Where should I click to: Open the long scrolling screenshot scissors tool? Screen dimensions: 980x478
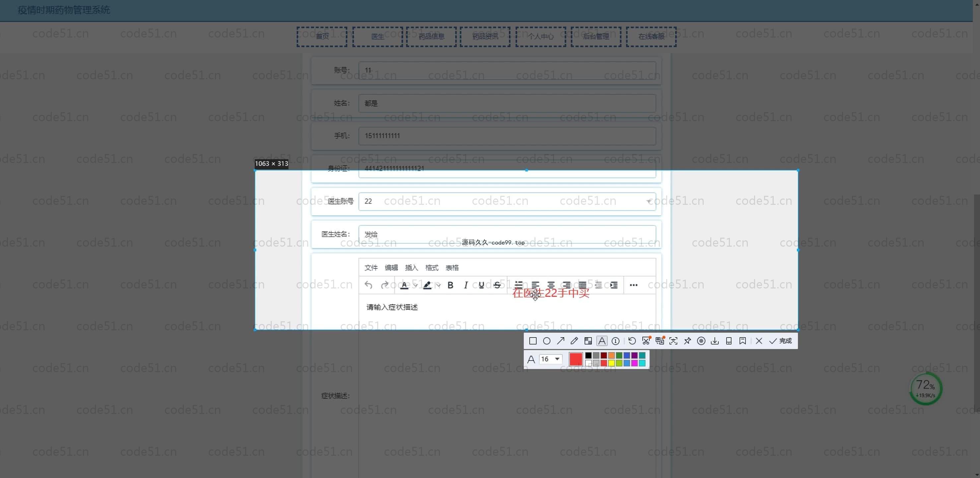pos(646,341)
